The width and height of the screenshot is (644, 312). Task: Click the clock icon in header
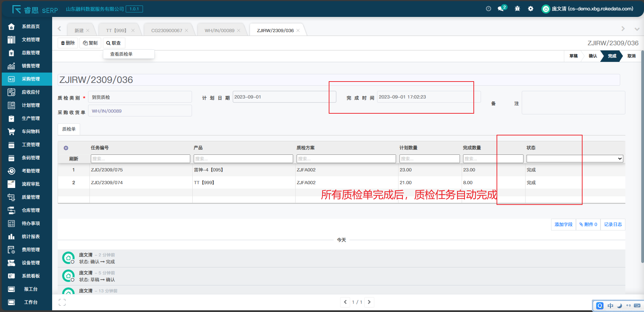tap(488, 9)
